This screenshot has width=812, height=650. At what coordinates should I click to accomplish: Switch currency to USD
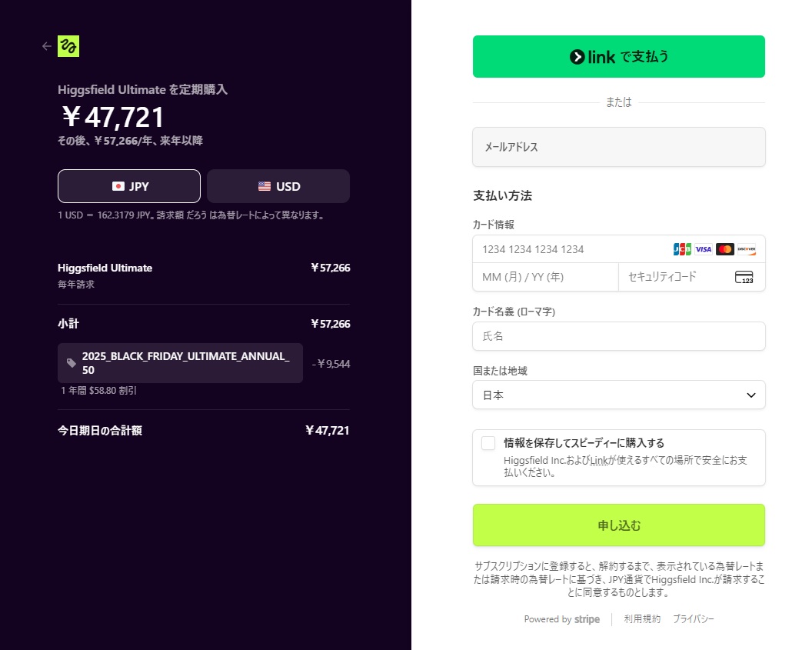pos(278,186)
